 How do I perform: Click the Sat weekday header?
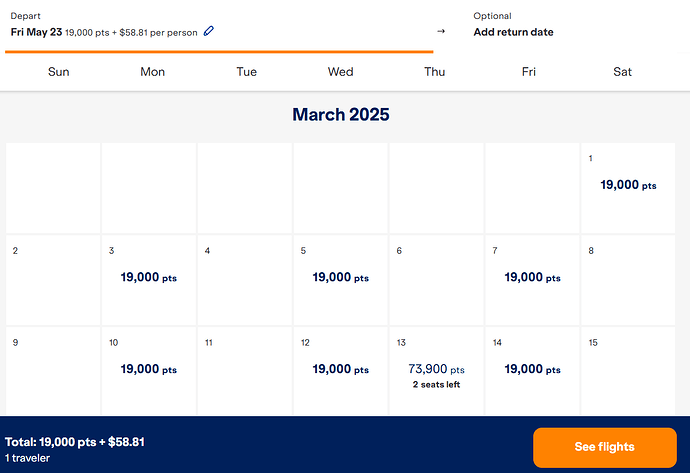pyautogui.click(x=622, y=72)
